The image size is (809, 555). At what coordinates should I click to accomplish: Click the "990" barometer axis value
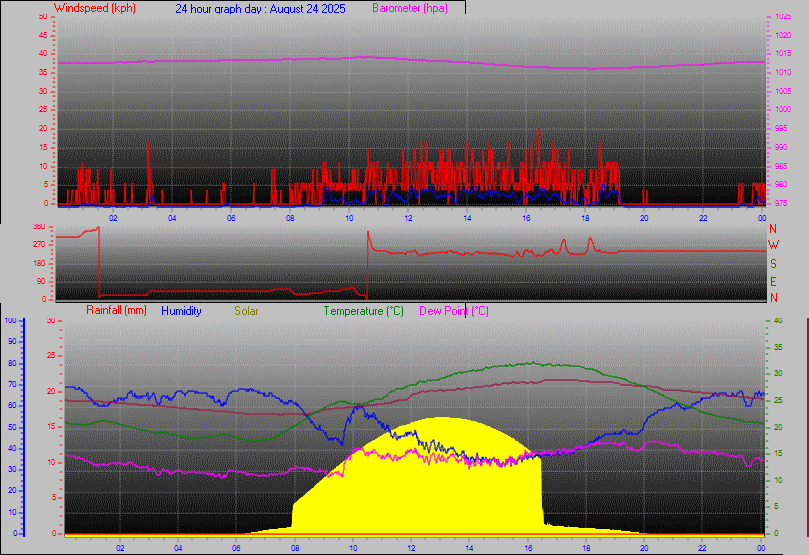[x=781, y=148]
